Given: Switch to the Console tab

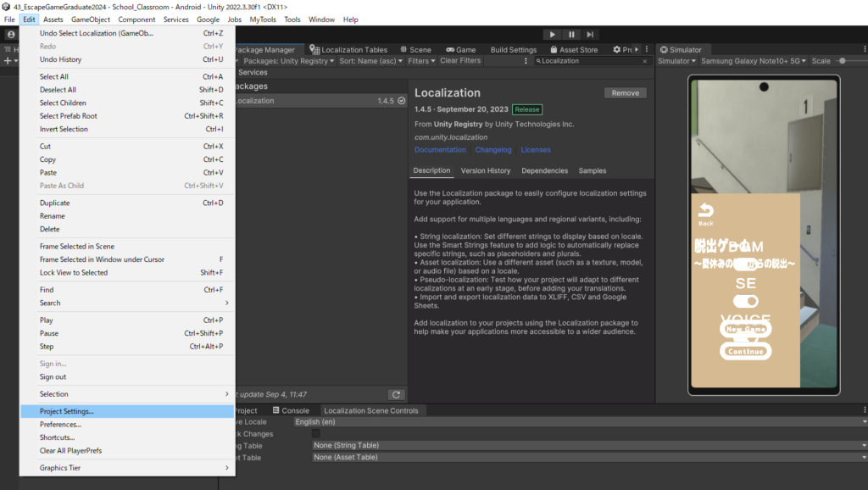Looking at the screenshot, I should pos(292,411).
